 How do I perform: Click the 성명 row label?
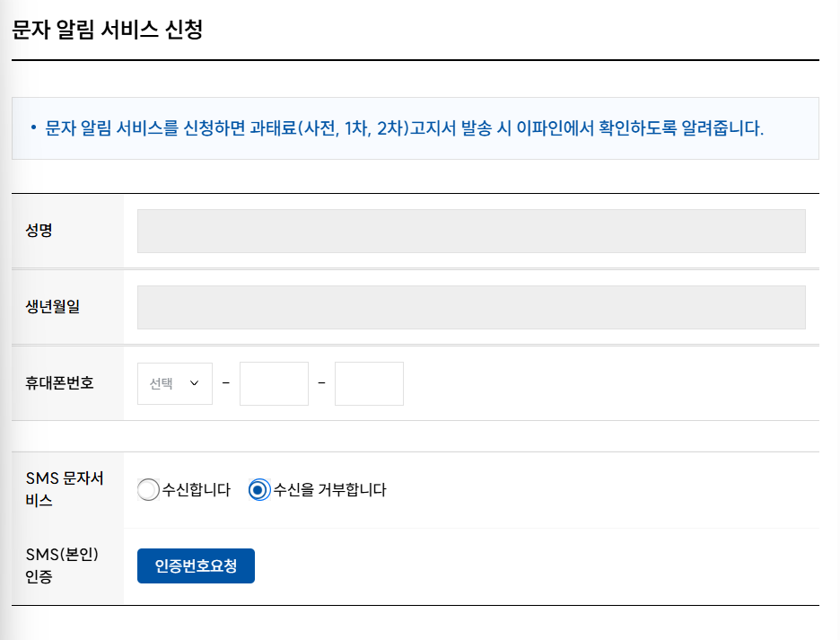(39, 231)
